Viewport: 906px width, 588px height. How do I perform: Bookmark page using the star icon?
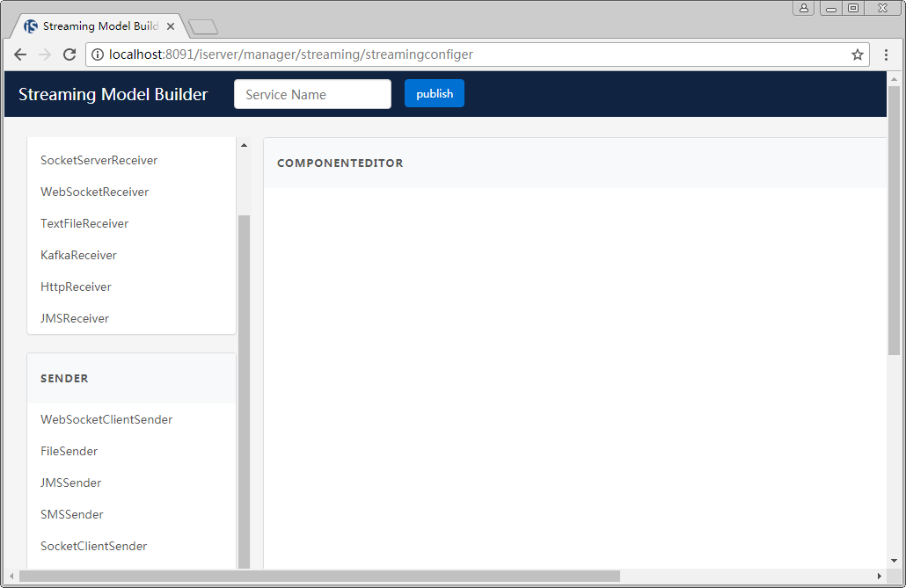click(858, 54)
